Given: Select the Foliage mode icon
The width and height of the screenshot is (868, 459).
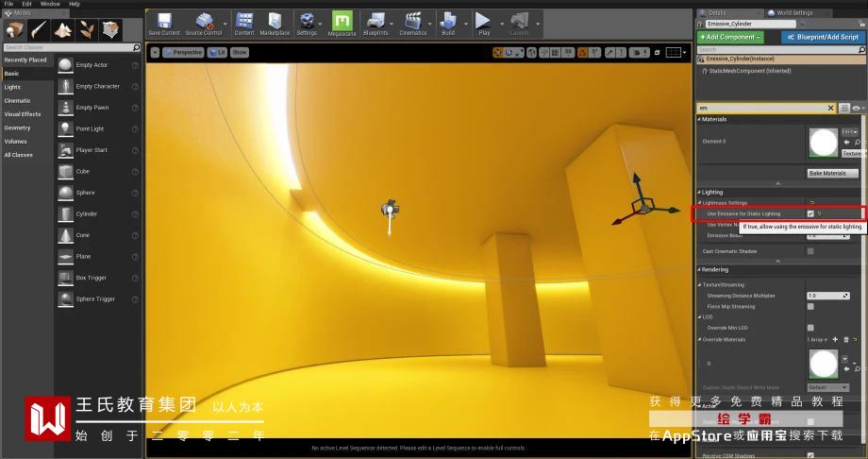Looking at the screenshot, I should point(87,29).
